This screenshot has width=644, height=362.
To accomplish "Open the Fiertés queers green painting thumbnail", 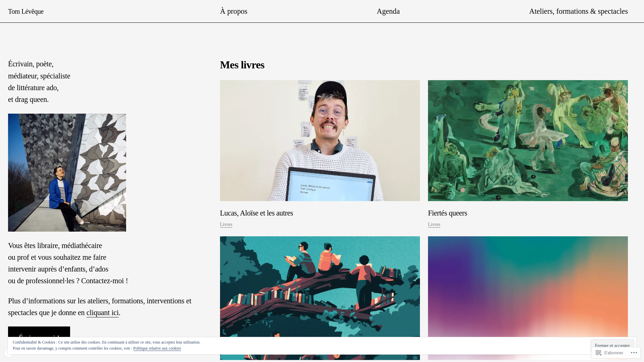I will (528, 140).
